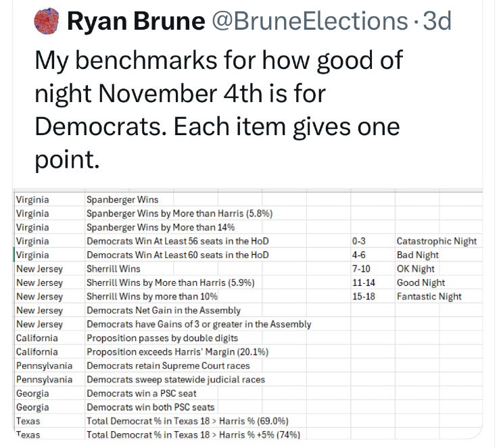This screenshot has width=501, height=448.
Task: Open Ryan Brune's profile name link
Action: point(136,23)
